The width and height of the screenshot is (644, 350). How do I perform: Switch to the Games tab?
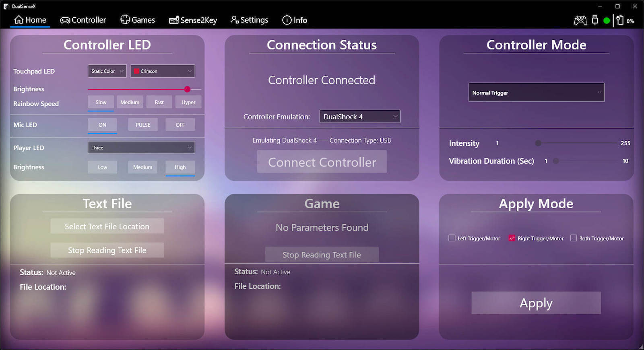138,20
